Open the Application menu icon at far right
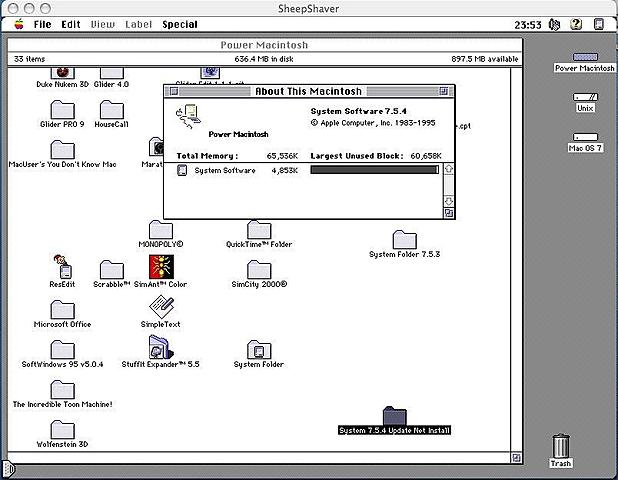 click(598, 24)
